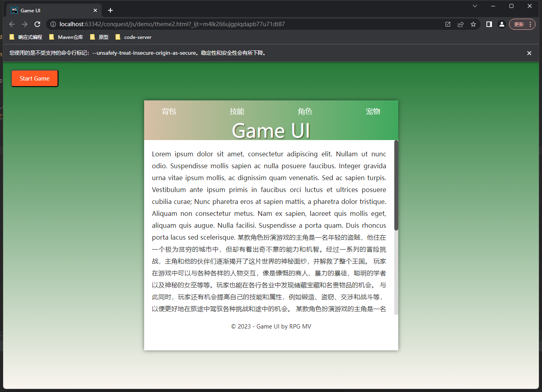
Task: Close the Game UI browser tab
Action: tap(95, 10)
